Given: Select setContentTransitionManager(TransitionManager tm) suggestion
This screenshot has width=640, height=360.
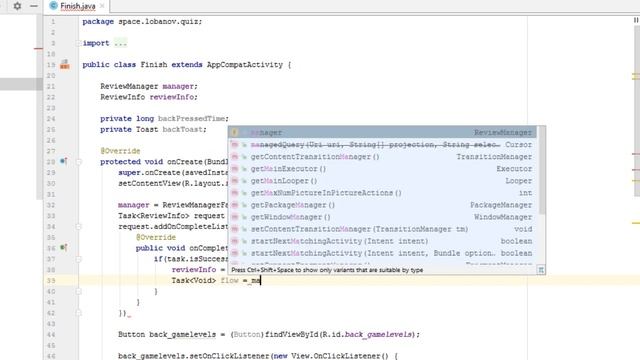Looking at the screenshot, I should click(382, 229).
